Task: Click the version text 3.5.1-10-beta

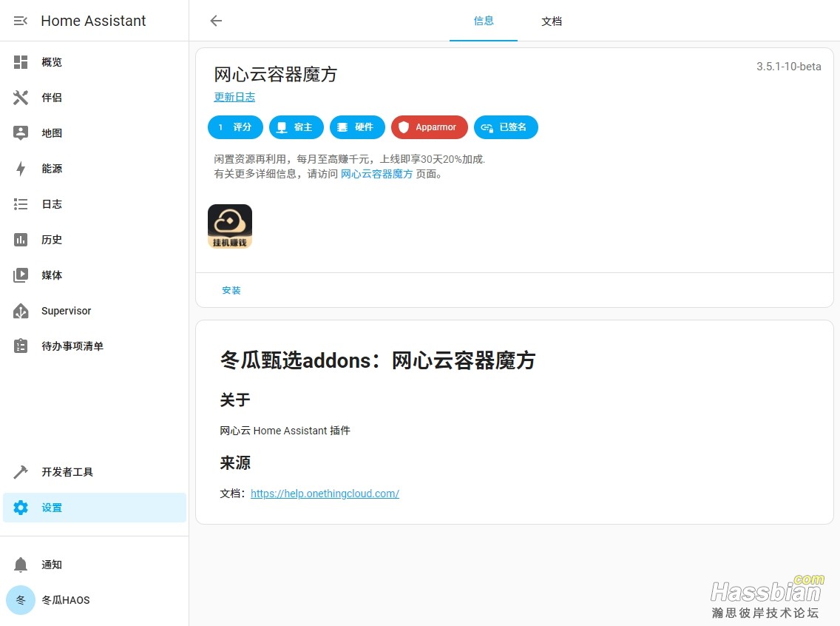Action: 788,67
